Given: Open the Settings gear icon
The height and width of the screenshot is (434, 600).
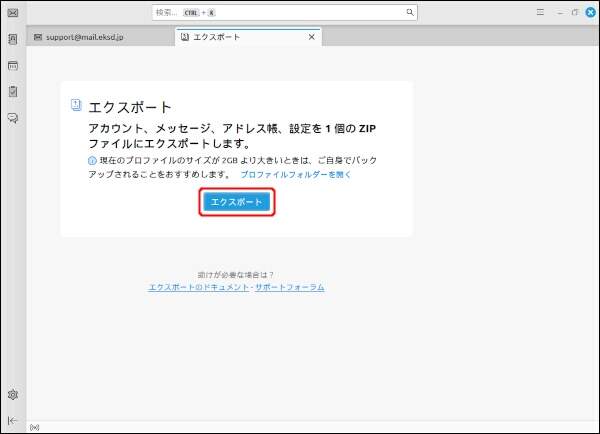Looking at the screenshot, I should point(13,394).
